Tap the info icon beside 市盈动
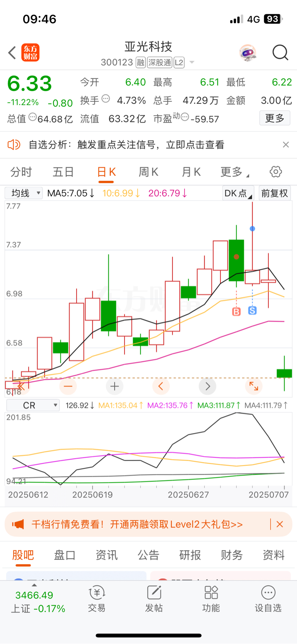Image resolution: width=297 pixels, height=644 pixels. (x=185, y=117)
